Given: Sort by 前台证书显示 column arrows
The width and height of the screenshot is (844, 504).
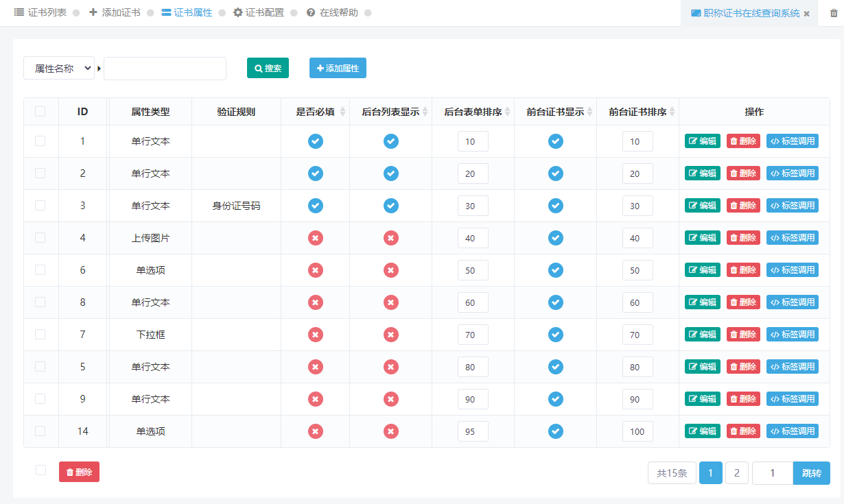Looking at the screenshot, I should [x=590, y=112].
